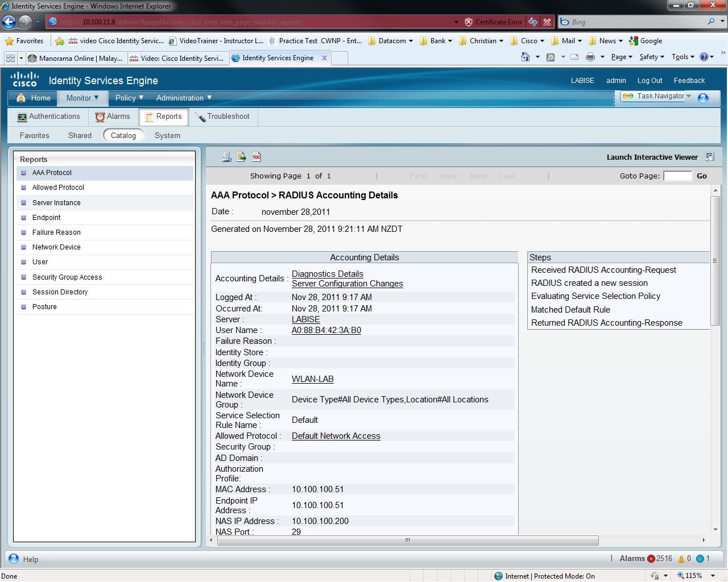Image resolution: width=728 pixels, height=582 pixels.
Task: Click the Favorites star button
Action: coord(24,41)
